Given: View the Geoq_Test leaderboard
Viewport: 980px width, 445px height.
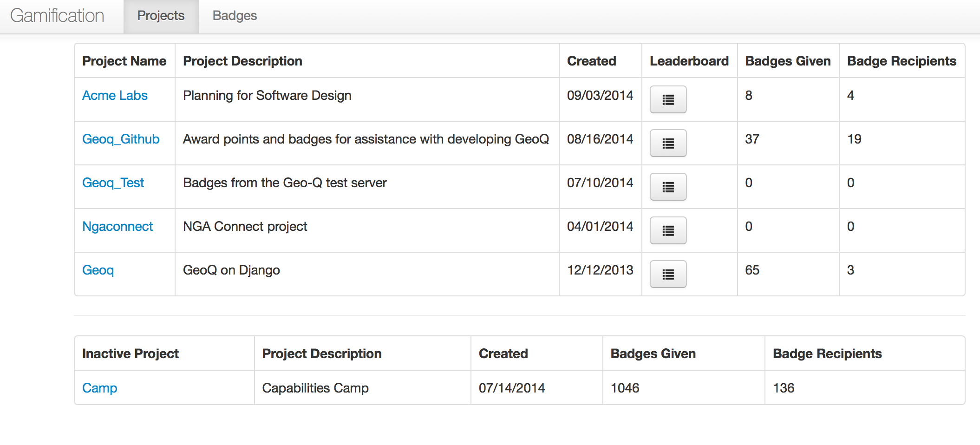Looking at the screenshot, I should [667, 187].
